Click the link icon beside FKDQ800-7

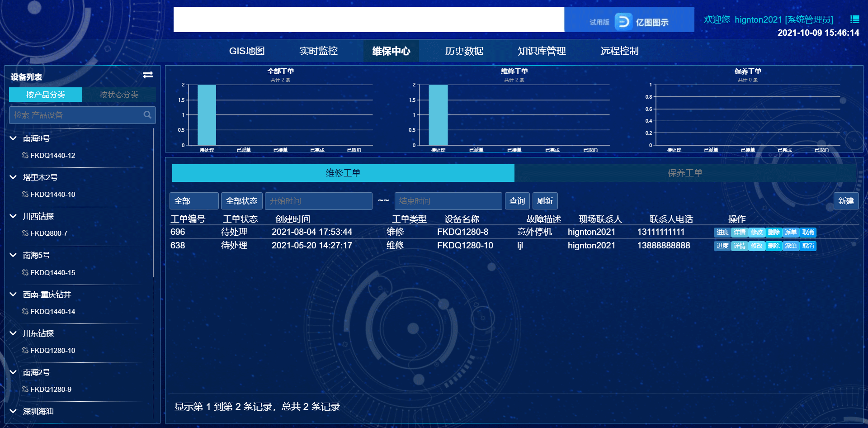[25, 233]
